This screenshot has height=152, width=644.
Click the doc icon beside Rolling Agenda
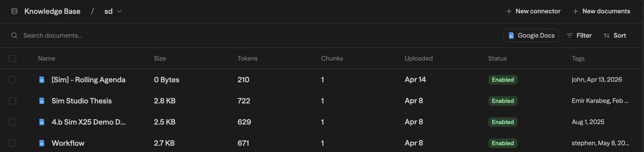42,80
